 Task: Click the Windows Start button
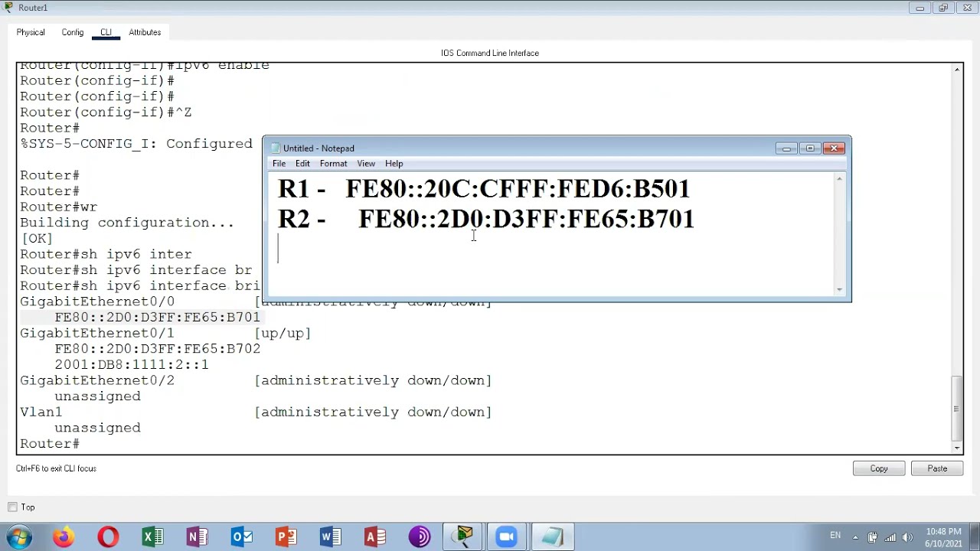click(x=18, y=536)
